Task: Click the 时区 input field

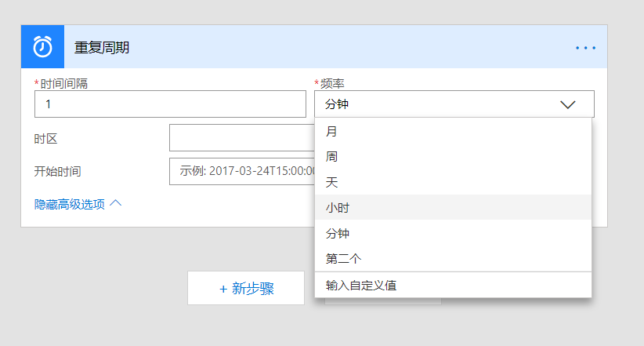Action: pyautogui.click(x=241, y=138)
